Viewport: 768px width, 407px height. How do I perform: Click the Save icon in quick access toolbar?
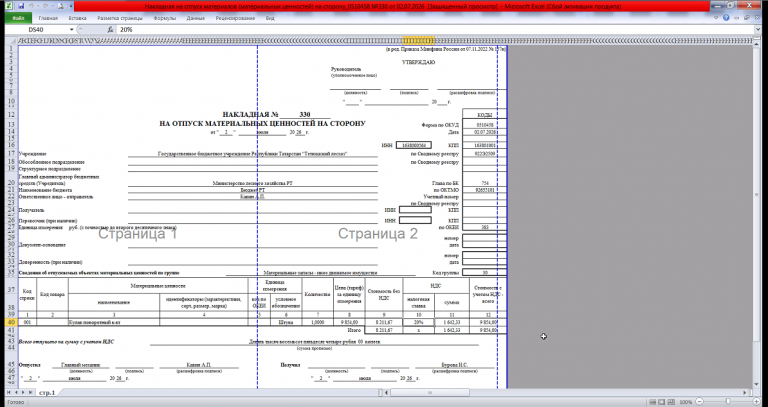(x=21, y=6)
